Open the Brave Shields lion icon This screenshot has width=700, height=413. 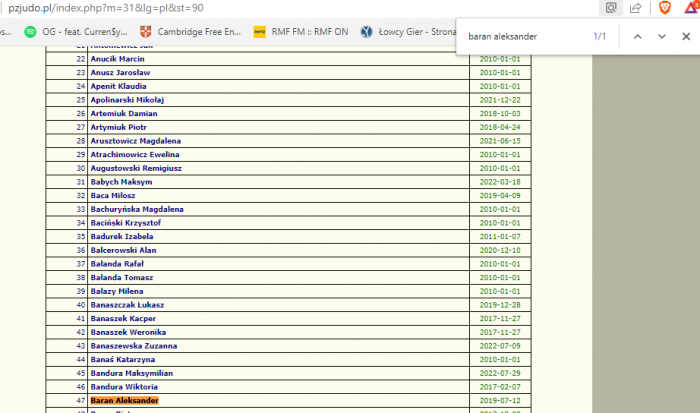coord(664,8)
